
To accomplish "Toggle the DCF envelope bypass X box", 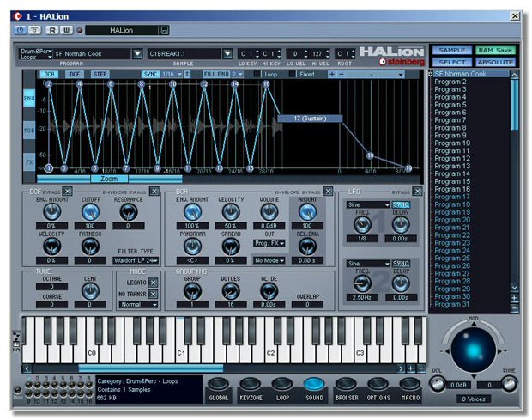I will pos(154,192).
